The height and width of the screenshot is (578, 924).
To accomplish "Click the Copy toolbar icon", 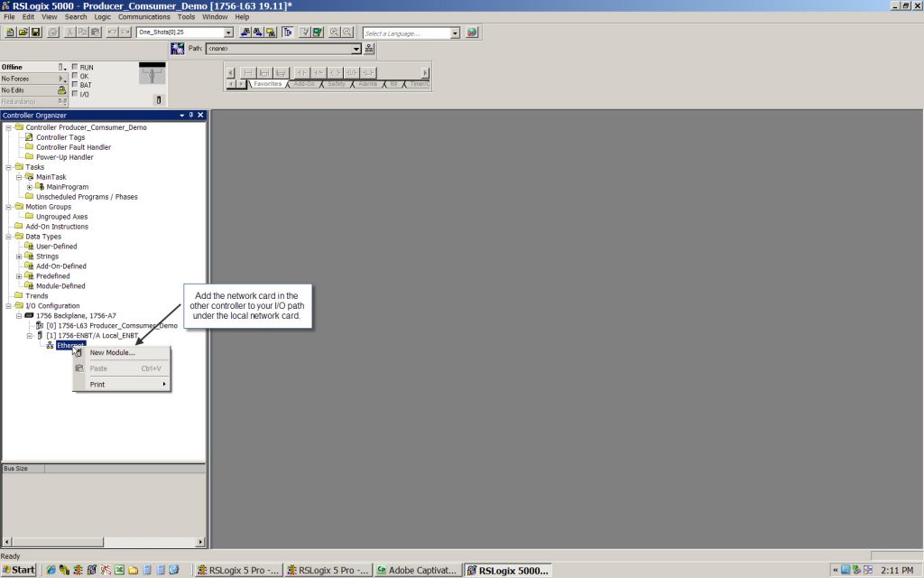I will coord(82,33).
